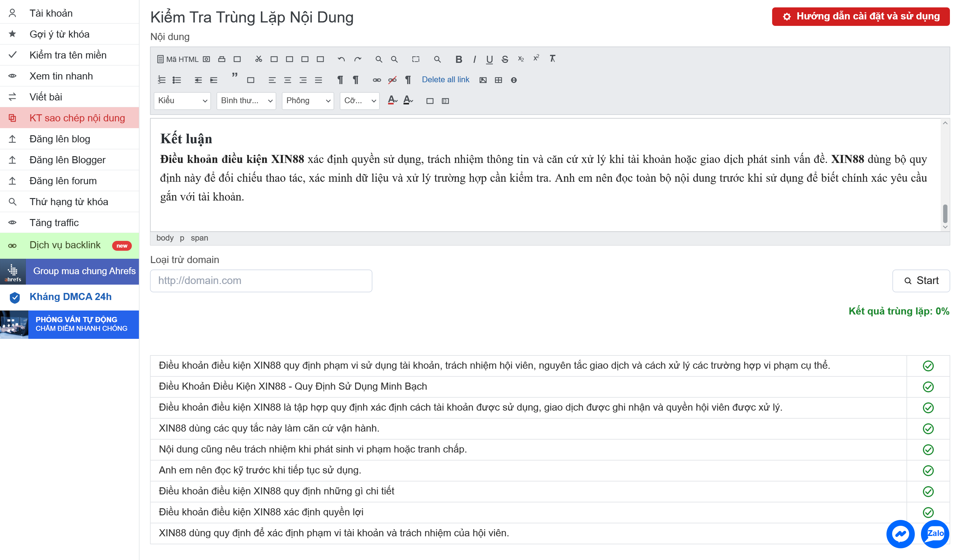Click the Show Blocks icon after color buttons
This screenshot has height=560, width=961.
click(445, 101)
